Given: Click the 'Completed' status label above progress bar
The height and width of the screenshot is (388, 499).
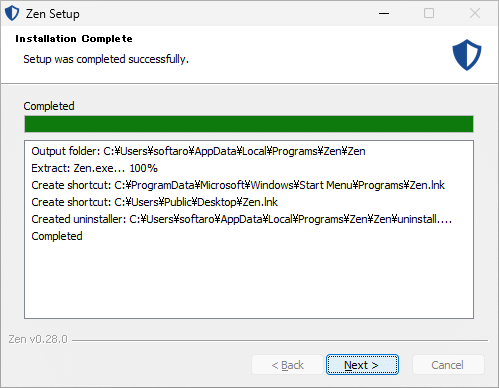Looking at the screenshot, I should point(49,106).
